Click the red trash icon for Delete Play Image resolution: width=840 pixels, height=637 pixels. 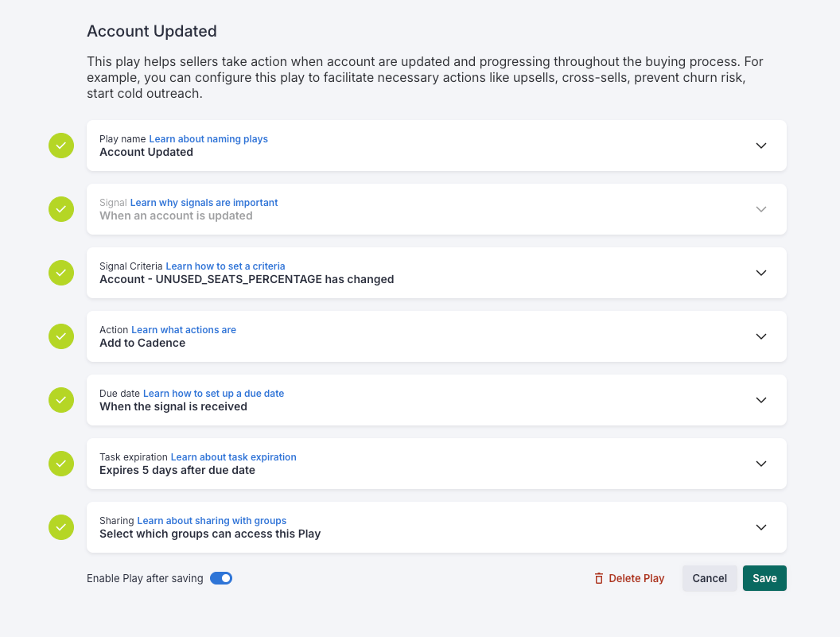coord(599,578)
